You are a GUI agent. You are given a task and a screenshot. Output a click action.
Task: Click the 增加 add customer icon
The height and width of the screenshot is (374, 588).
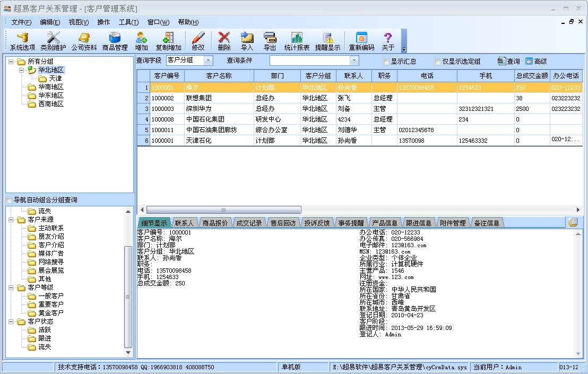point(141,41)
